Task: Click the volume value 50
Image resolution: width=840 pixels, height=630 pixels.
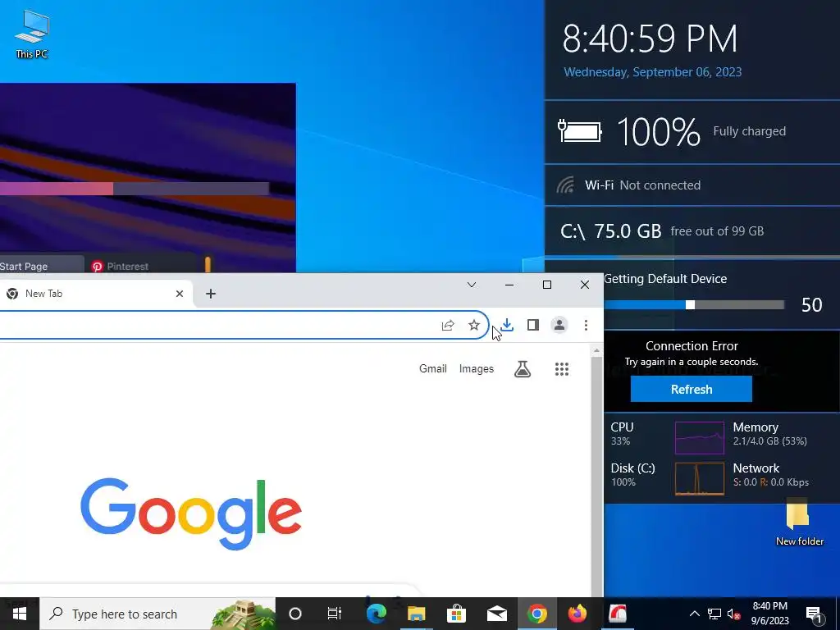Action: tap(811, 305)
